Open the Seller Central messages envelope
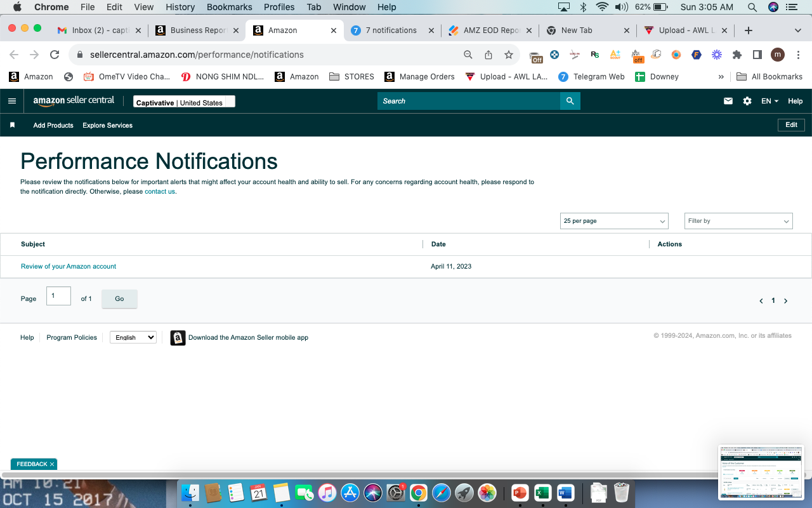 pyautogui.click(x=728, y=101)
